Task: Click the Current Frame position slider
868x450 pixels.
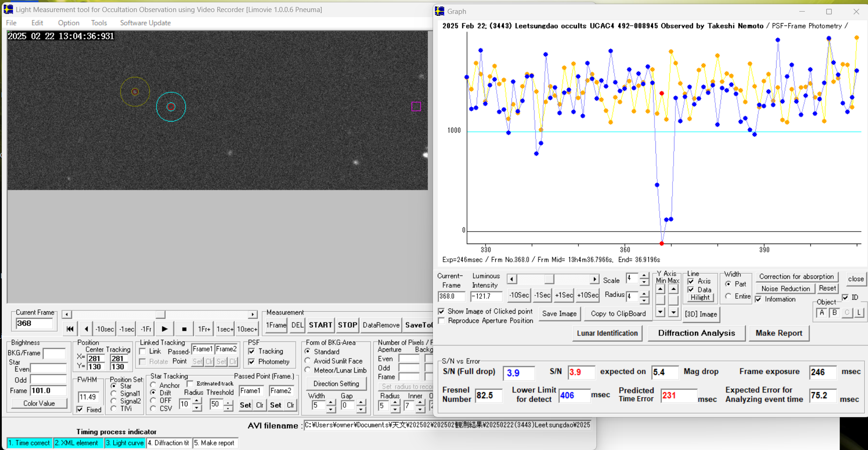Action: 160,315
